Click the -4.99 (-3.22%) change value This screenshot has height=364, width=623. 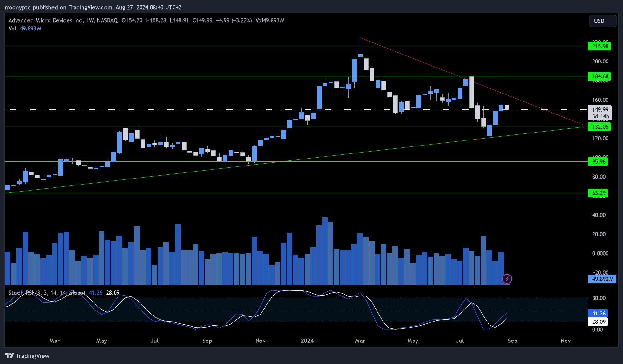click(234, 20)
